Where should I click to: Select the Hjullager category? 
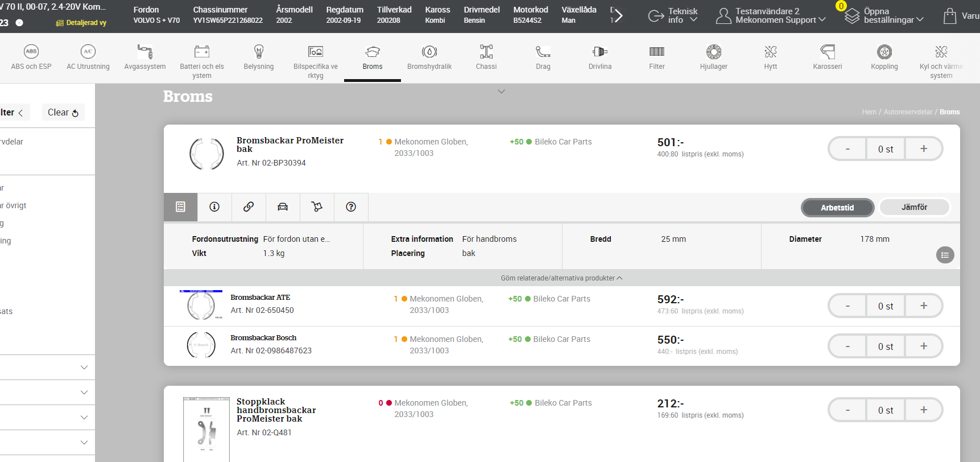tap(714, 57)
